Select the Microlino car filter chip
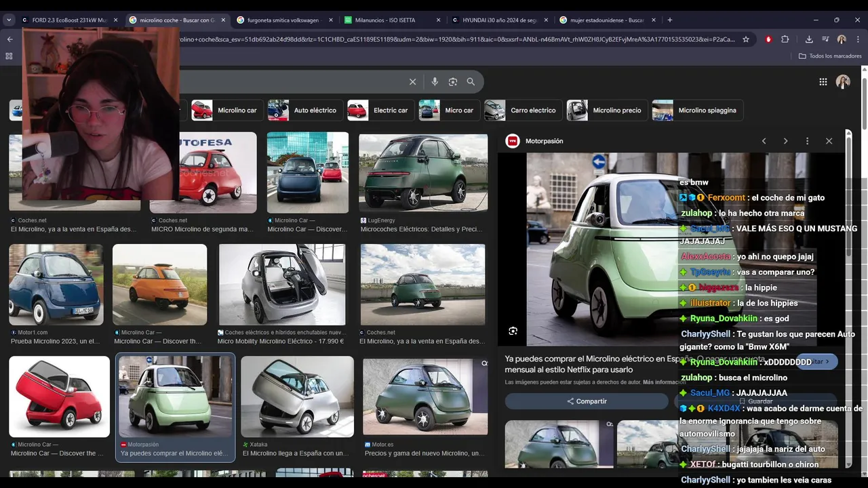Screen dimensions: 868x488 tap(227, 110)
